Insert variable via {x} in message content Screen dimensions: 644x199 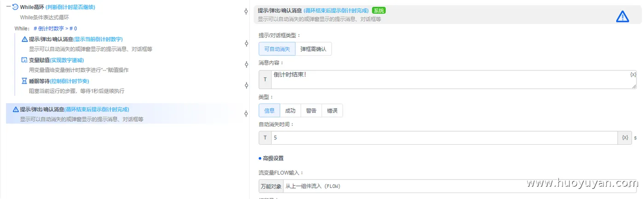pyautogui.click(x=633, y=75)
